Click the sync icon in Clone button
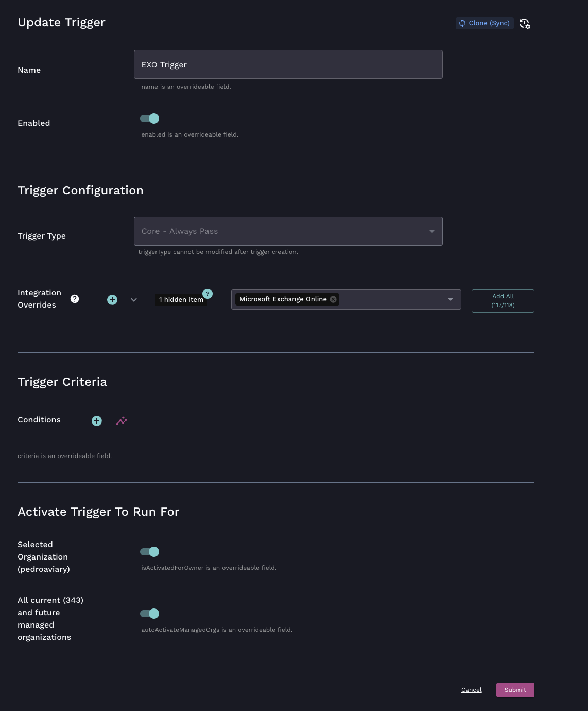This screenshot has width=588, height=711. 462,23
